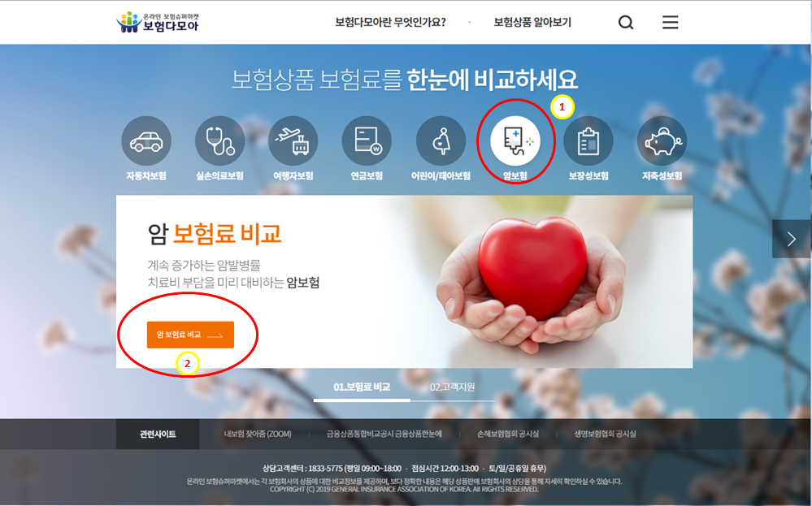Open the 보장성보험 clipboard icon
812x506 pixels.
[588, 141]
